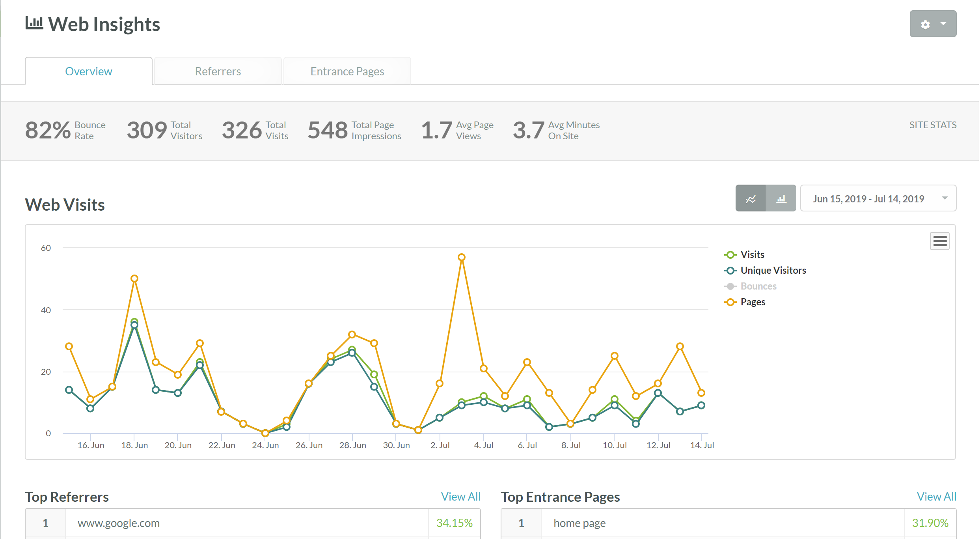Switch chart to line graph view

pyautogui.click(x=750, y=199)
